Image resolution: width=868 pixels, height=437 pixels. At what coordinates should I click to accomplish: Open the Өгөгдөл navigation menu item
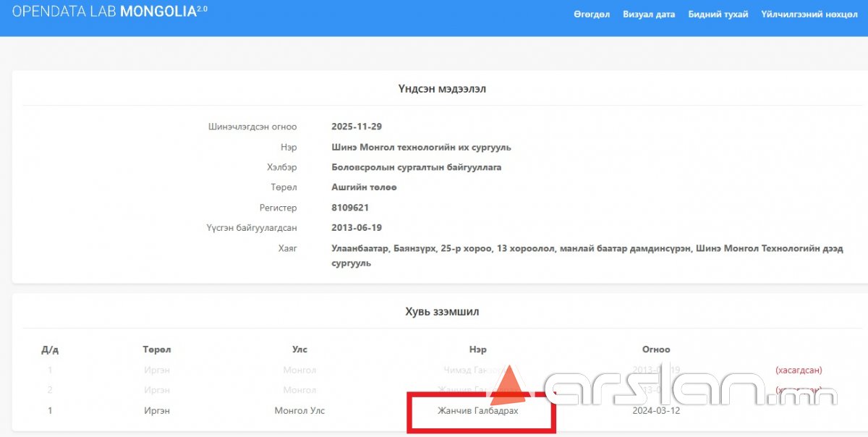click(x=592, y=14)
